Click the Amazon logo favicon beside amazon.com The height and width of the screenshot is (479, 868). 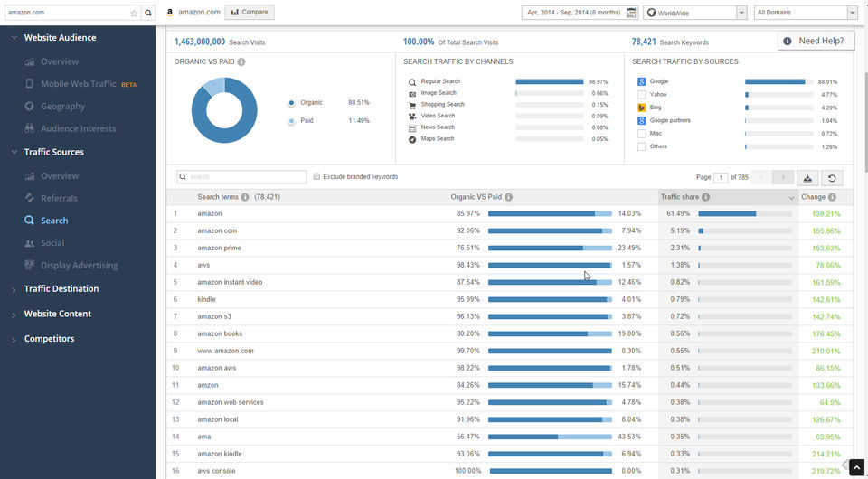pos(170,12)
